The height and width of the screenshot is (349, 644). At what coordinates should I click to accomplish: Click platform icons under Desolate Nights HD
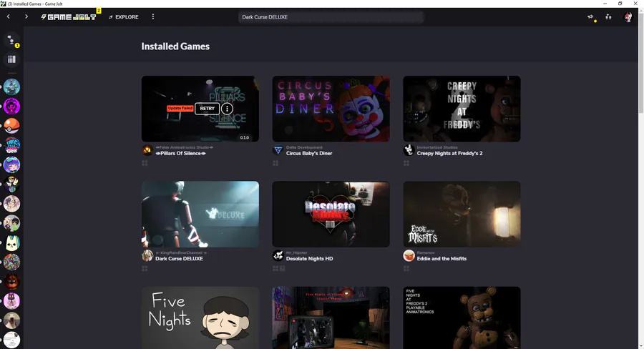click(x=279, y=268)
